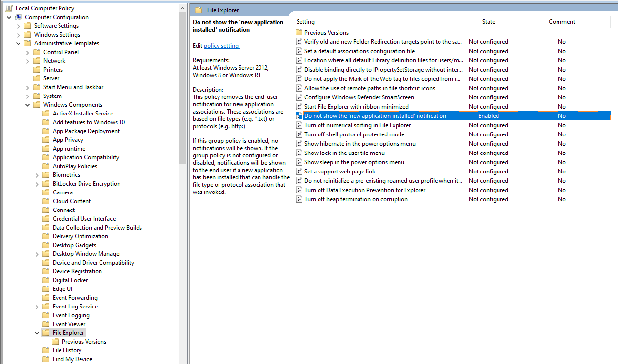
Task: Click the Camera folder icon in tree
Action: (x=46, y=192)
